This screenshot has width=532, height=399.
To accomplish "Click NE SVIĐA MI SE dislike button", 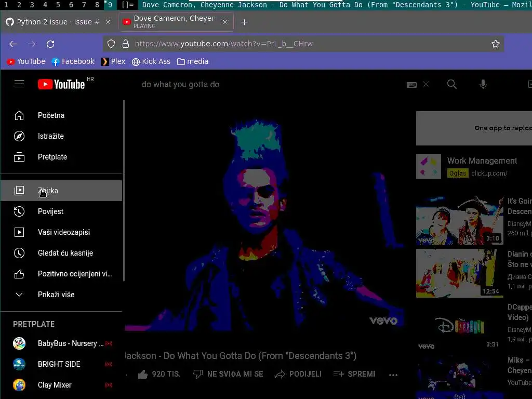I will coord(228,374).
